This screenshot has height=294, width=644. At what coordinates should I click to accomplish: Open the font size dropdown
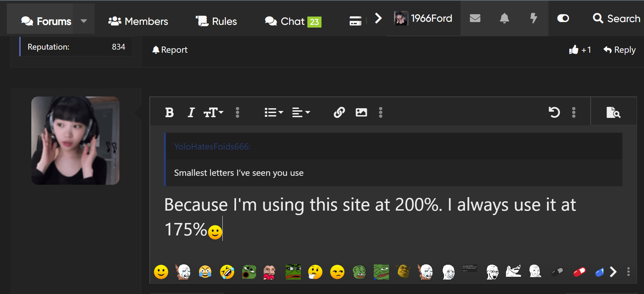213,112
